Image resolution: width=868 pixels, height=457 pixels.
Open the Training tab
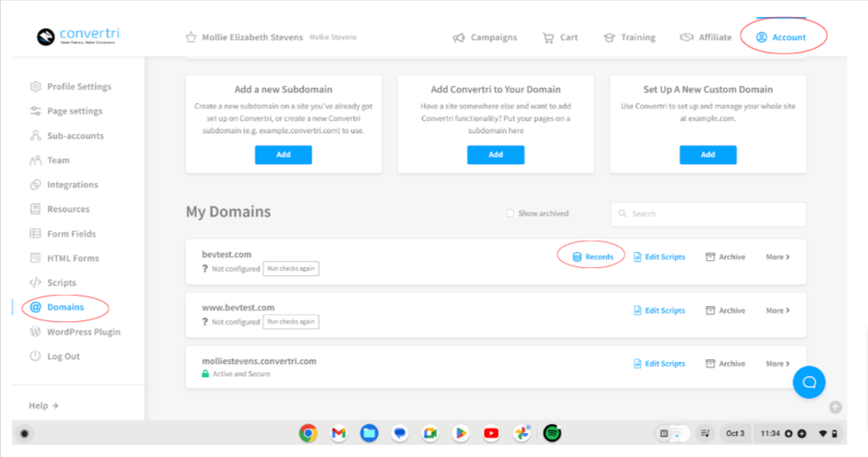pyautogui.click(x=629, y=37)
